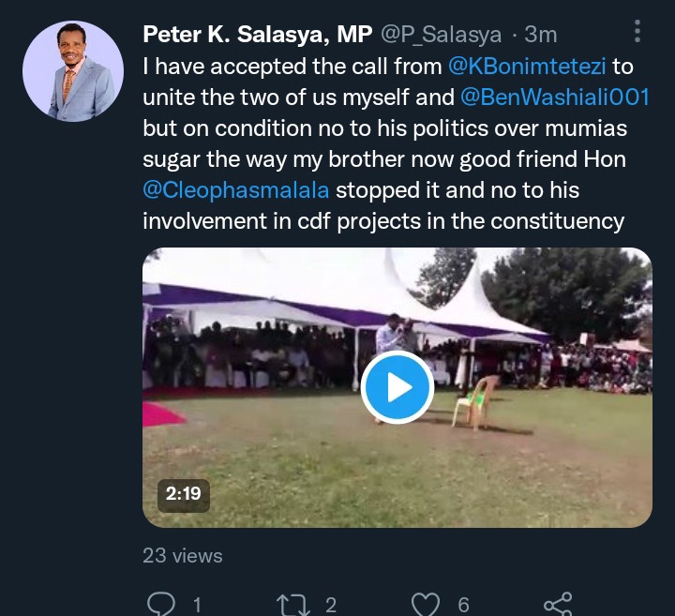The width and height of the screenshot is (675, 616).
Task: Play the video with blue play button
Action: pos(397,387)
